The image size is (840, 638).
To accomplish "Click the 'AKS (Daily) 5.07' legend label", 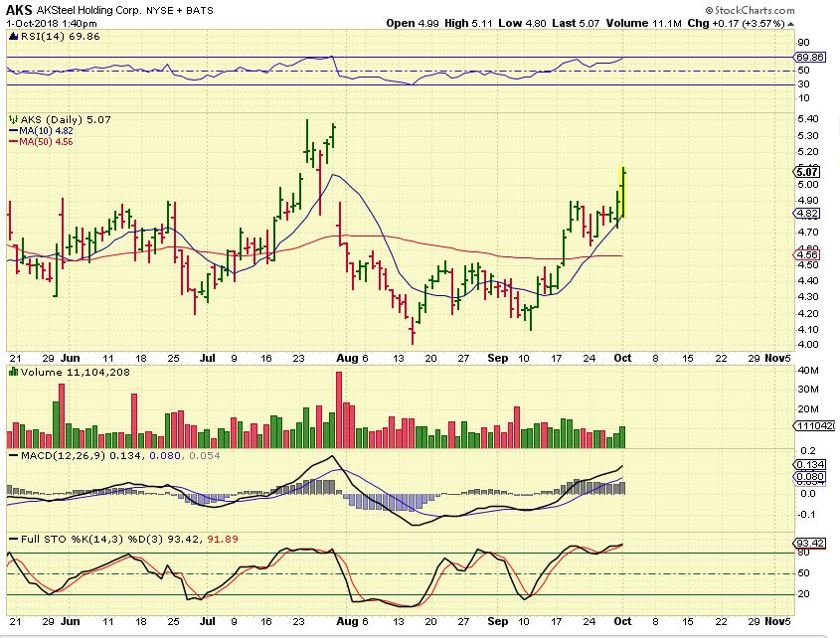I will coord(66,119).
